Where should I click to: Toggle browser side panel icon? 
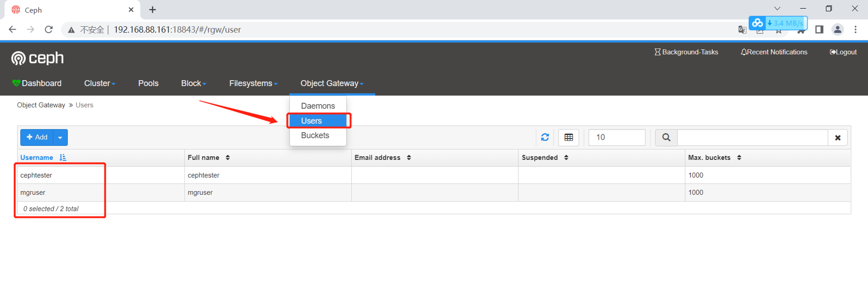819,30
